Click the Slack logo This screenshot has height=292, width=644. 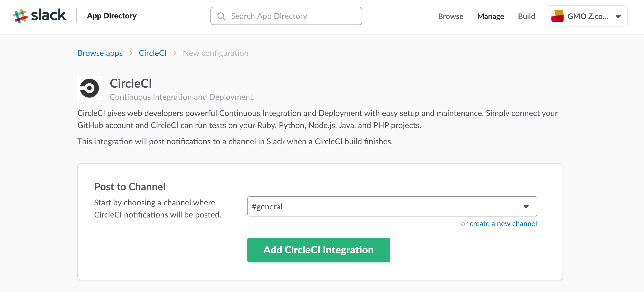(39, 16)
